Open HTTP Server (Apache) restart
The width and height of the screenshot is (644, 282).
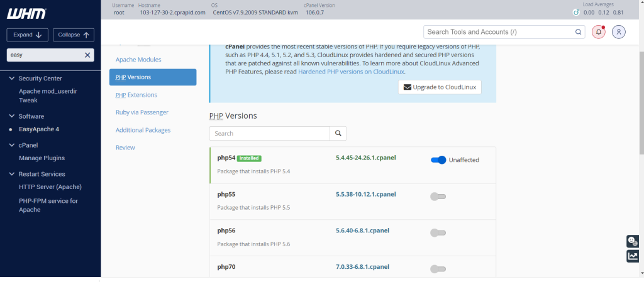point(50,187)
